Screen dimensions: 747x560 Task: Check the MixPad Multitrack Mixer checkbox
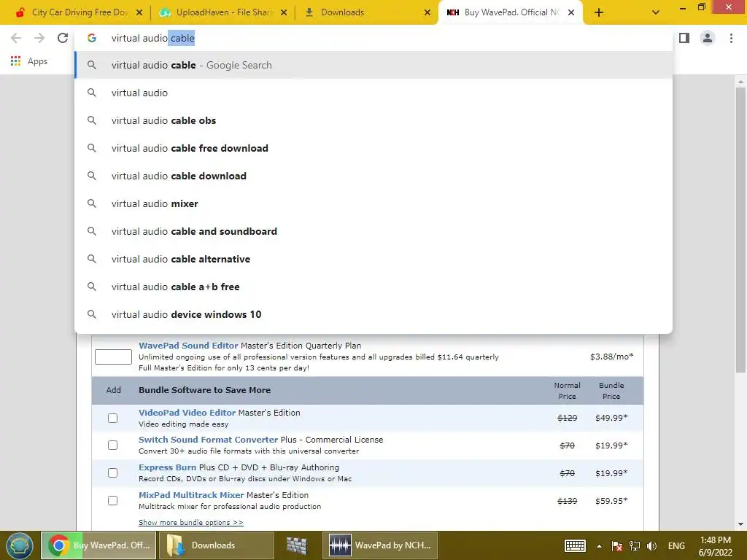pyautogui.click(x=112, y=500)
